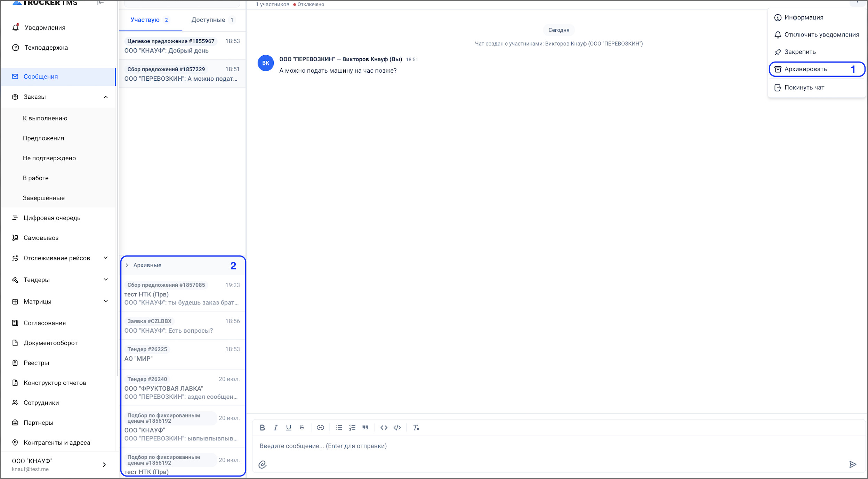Click the TRUCKER TMS logo
Screen dimensions: 868x479
pos(45,3)
